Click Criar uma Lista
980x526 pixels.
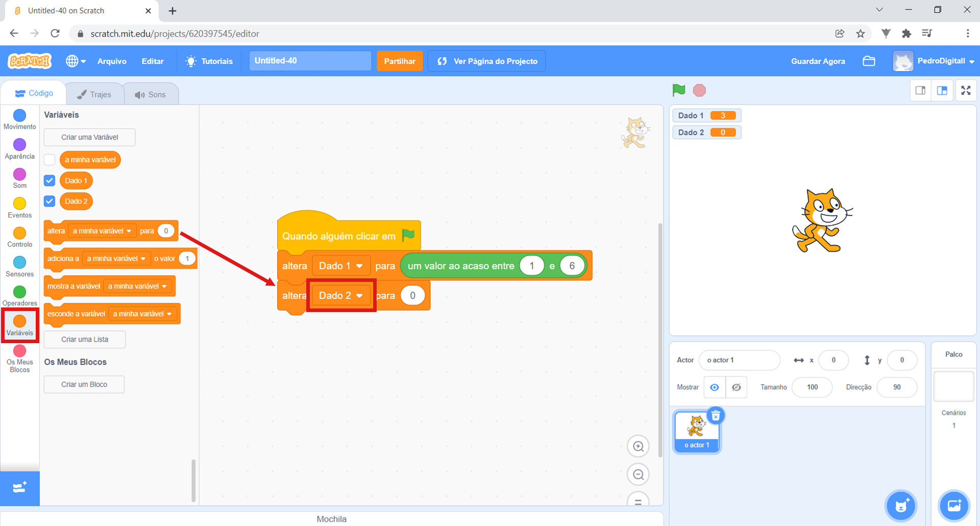pyautogui.click(x=84, y=339)
